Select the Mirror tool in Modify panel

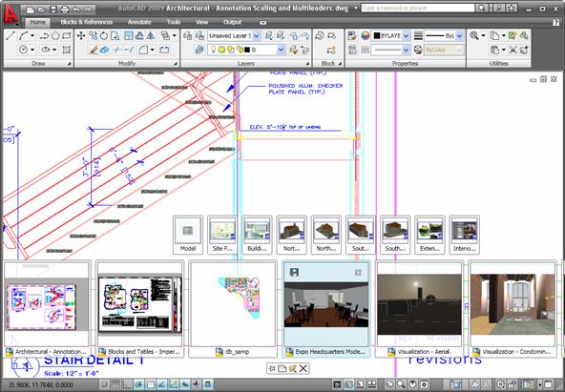click(x=151, y=35)
